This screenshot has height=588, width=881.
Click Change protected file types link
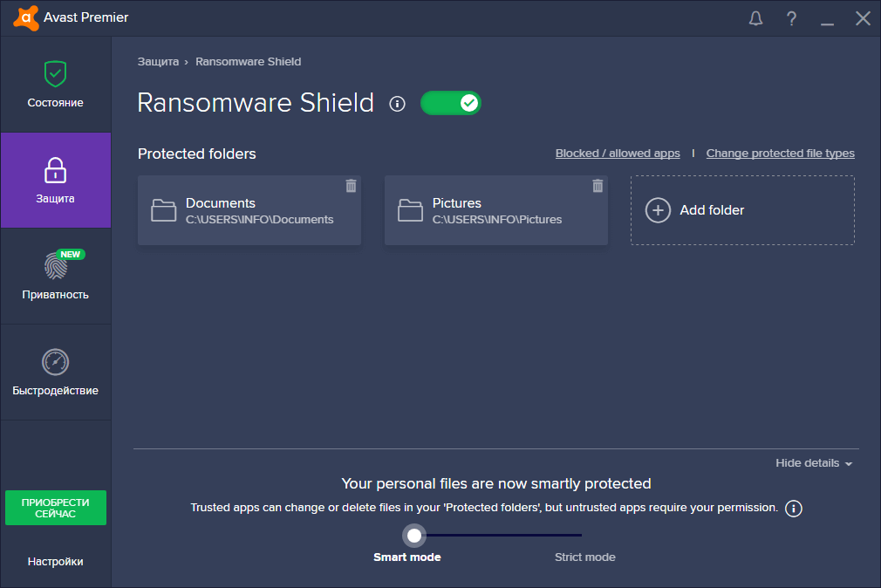click(x=780, y=154)
